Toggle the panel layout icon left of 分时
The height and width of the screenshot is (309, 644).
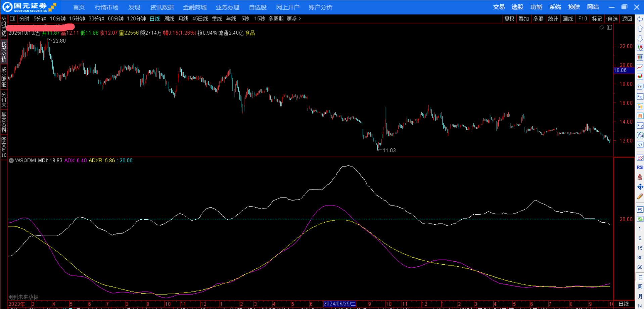click(12, 19)
